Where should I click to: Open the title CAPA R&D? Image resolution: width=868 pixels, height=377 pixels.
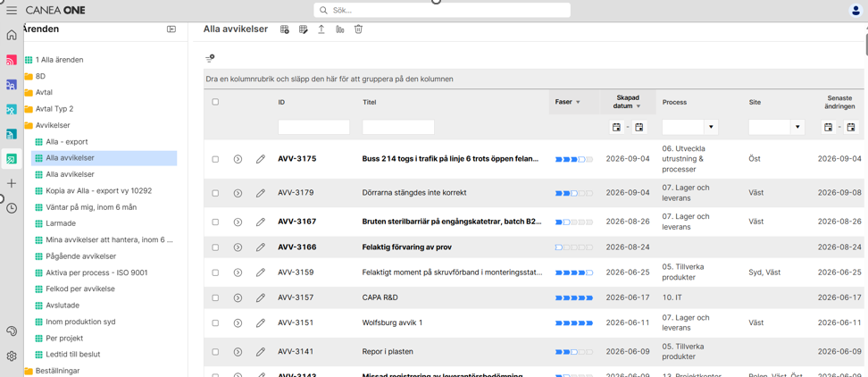coord(380,297)
